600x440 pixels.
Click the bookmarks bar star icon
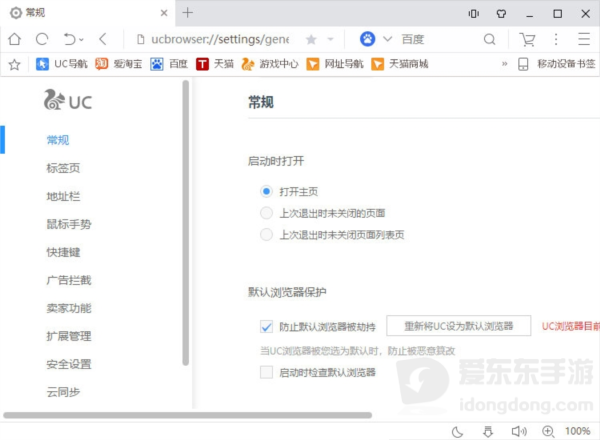tap(15, 64)
